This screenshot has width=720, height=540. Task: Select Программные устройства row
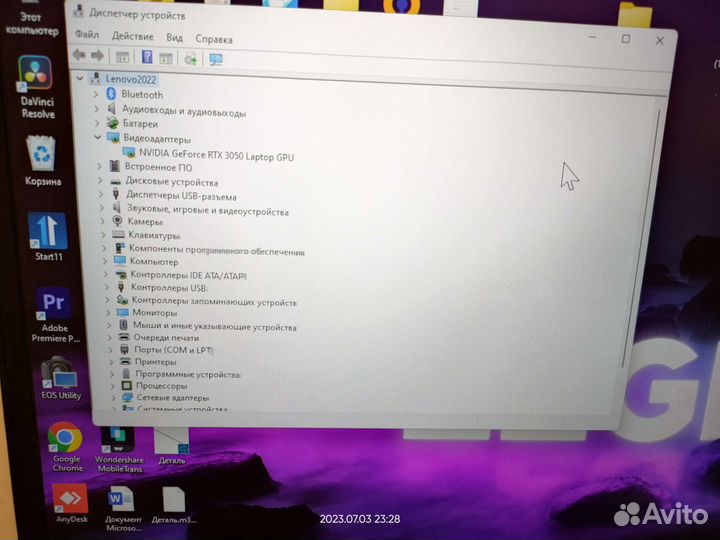pos(187,374)
